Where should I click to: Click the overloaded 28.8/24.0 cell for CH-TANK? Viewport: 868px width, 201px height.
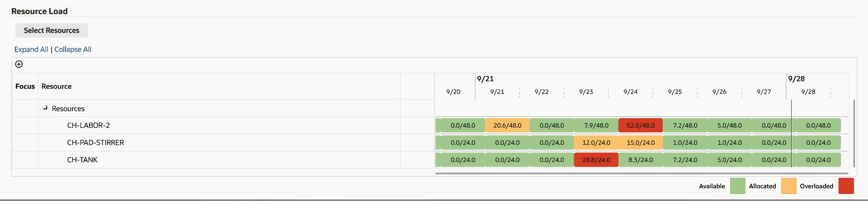596,160
